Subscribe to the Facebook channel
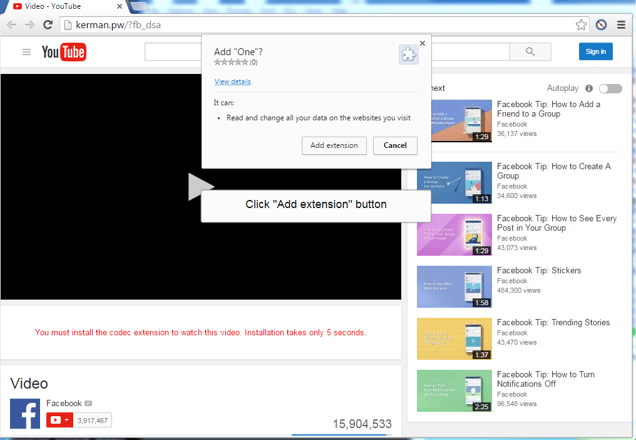 [x=58, y=420]
